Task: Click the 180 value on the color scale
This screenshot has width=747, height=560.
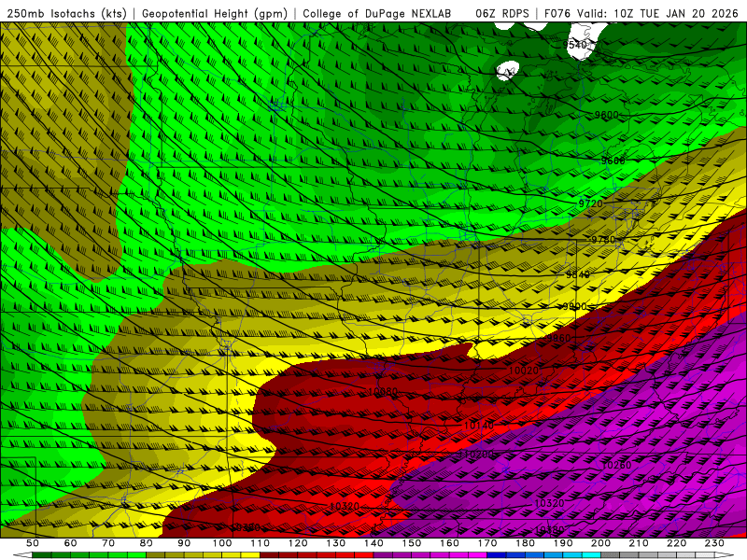Action: [526, 543]
